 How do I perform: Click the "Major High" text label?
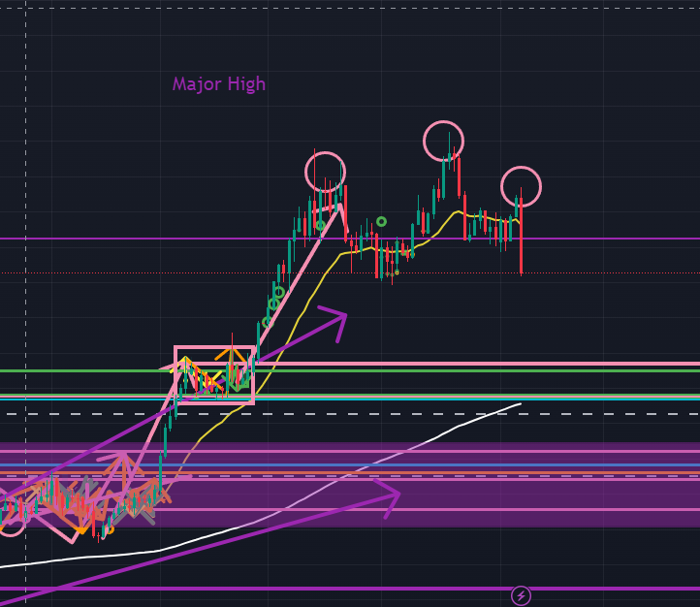click(219, 84)
